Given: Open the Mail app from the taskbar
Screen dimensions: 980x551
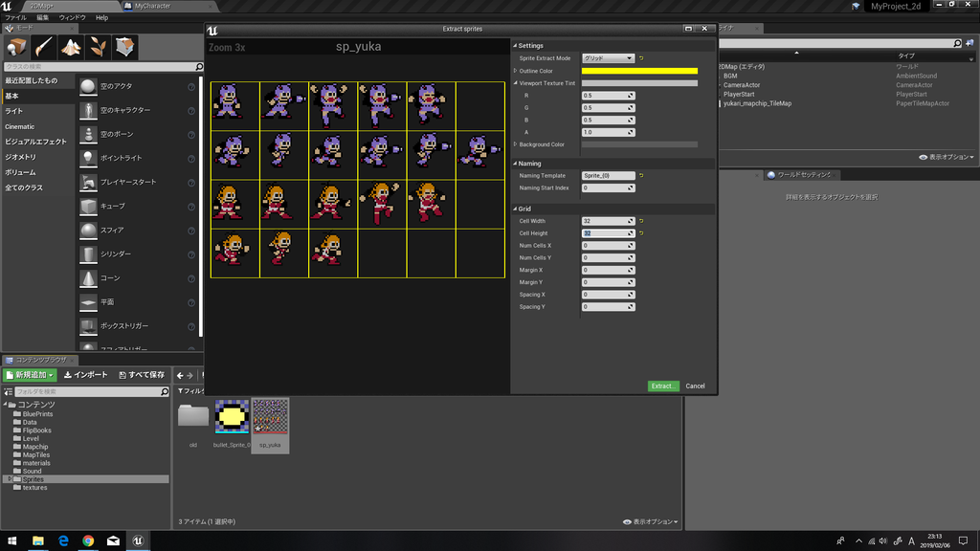Looking at the screenshot, I should point(113,541).
